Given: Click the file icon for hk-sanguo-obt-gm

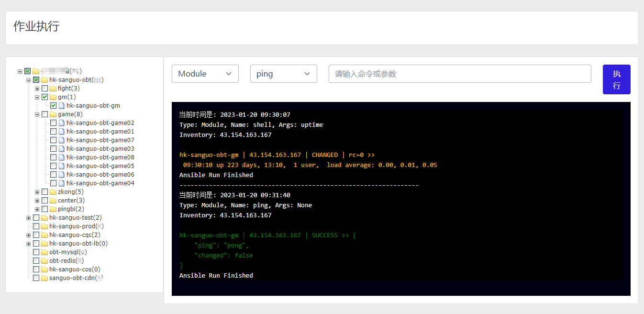Looking at the screenshot, I should pos(62,106).
